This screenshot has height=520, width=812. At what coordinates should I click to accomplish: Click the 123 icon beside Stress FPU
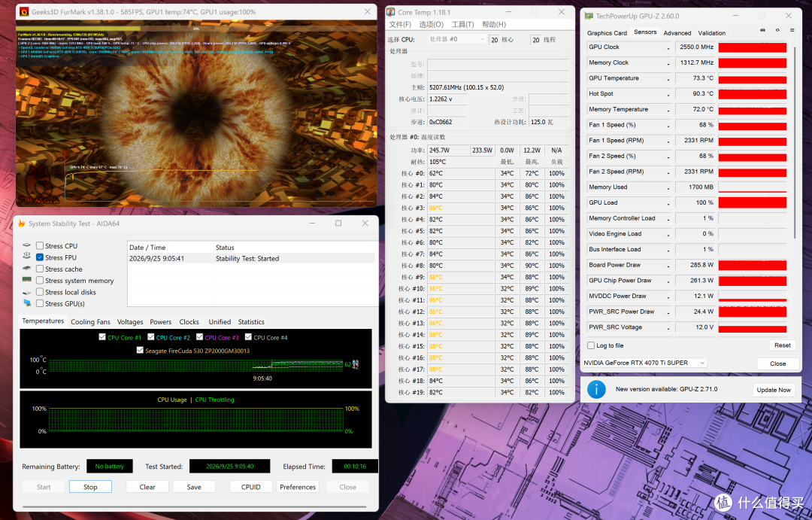point(27,257)
